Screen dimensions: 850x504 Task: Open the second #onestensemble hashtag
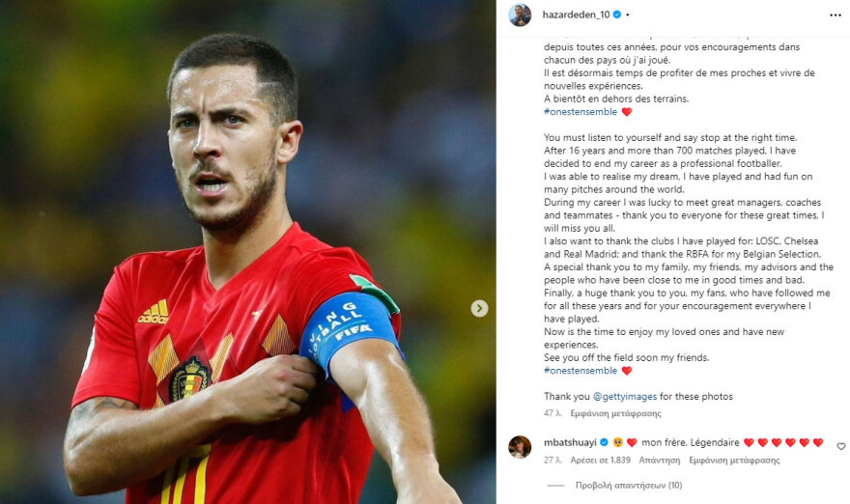(581, 371)
